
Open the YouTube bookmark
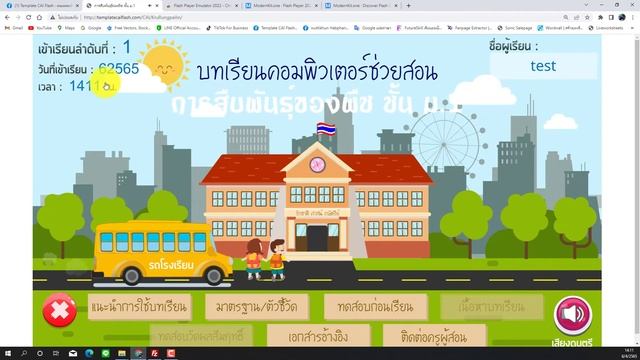click(x=40, y=28)
